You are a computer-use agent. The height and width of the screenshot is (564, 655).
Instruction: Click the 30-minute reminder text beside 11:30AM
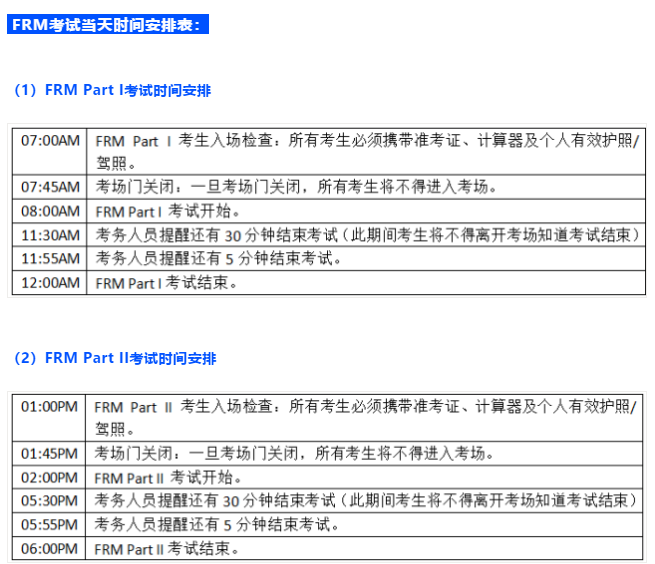coord(366,235)
